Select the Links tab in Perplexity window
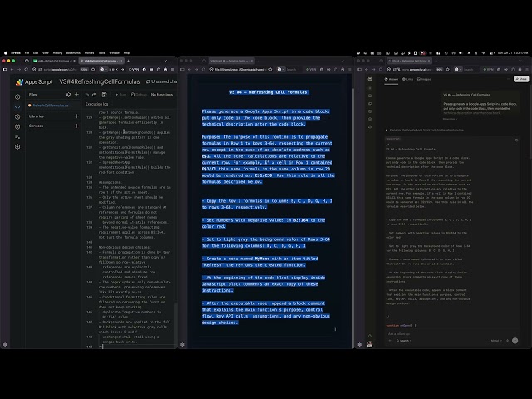Viewport: 532px width, 399px height. (x=408, y=79)
